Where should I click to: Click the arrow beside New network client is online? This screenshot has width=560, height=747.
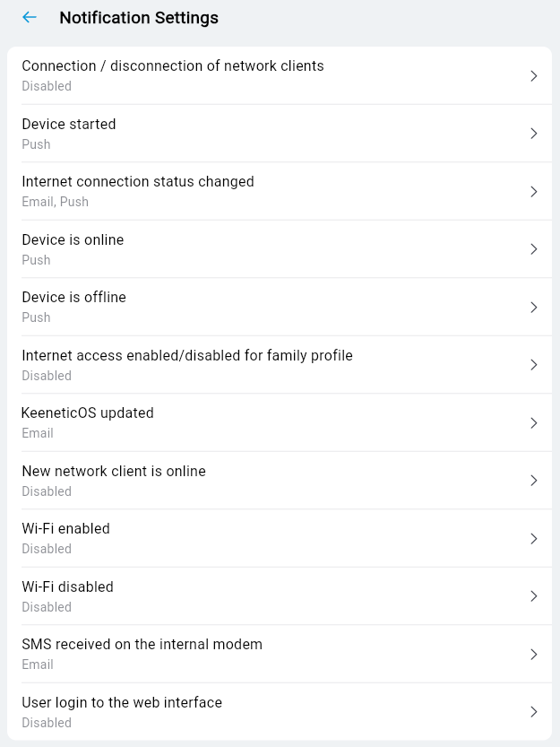(x=534, y=480)
